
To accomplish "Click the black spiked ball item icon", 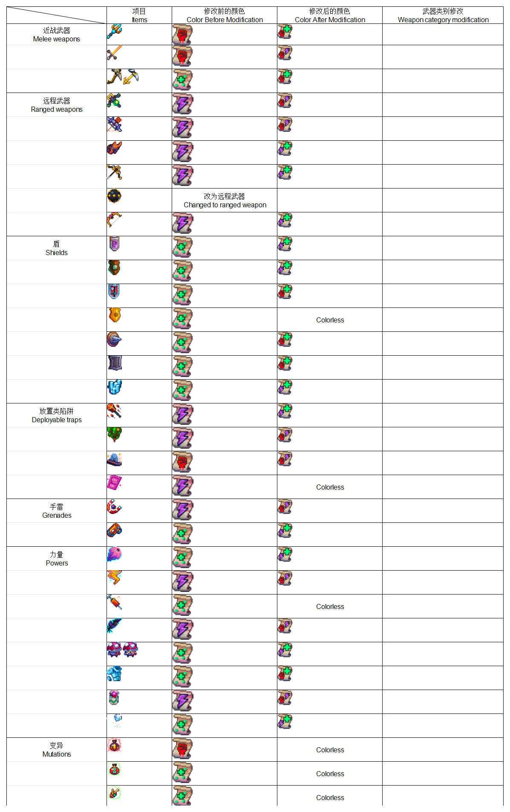I will (114, 196).
